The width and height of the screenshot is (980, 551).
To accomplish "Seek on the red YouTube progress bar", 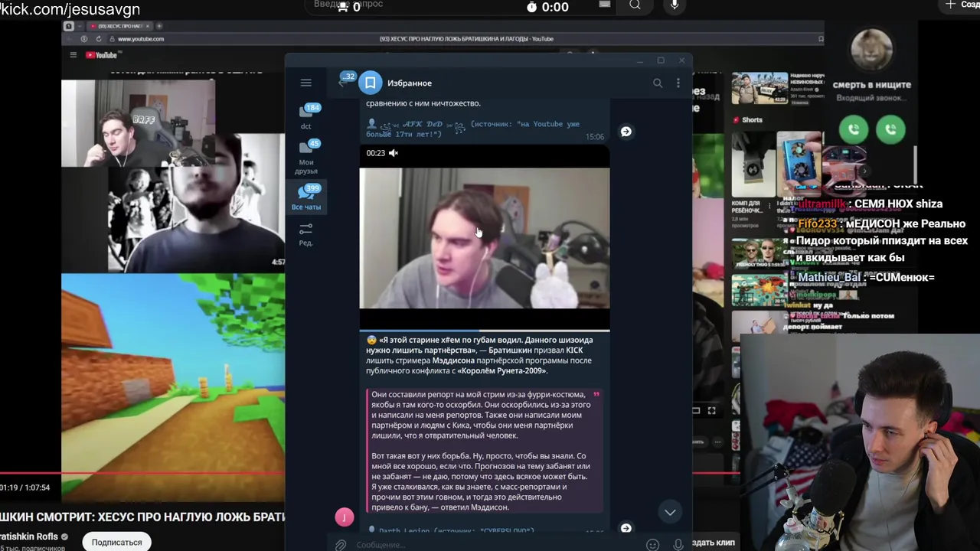I will click(142, 474).
